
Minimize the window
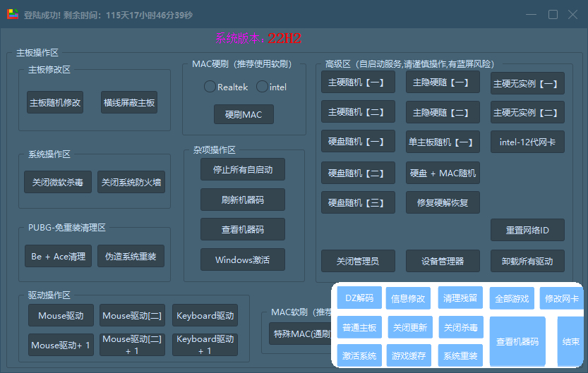click(x=529, y=15)
